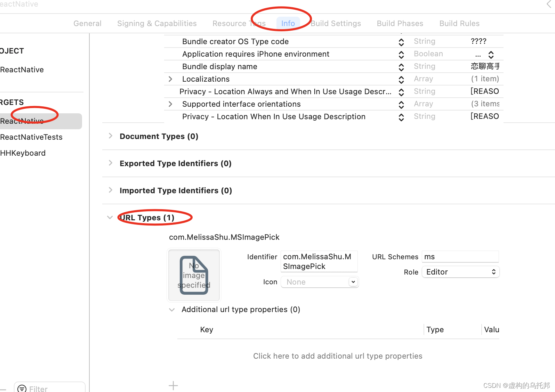Expand the Localizations row
555x392 pixels.
pos(170,79)
